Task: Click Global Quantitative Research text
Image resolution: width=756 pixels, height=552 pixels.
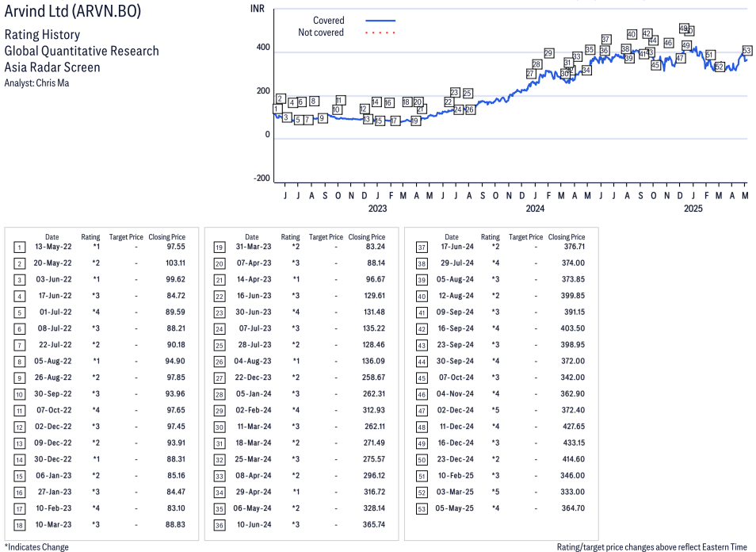Action: (x=82, y=51)
